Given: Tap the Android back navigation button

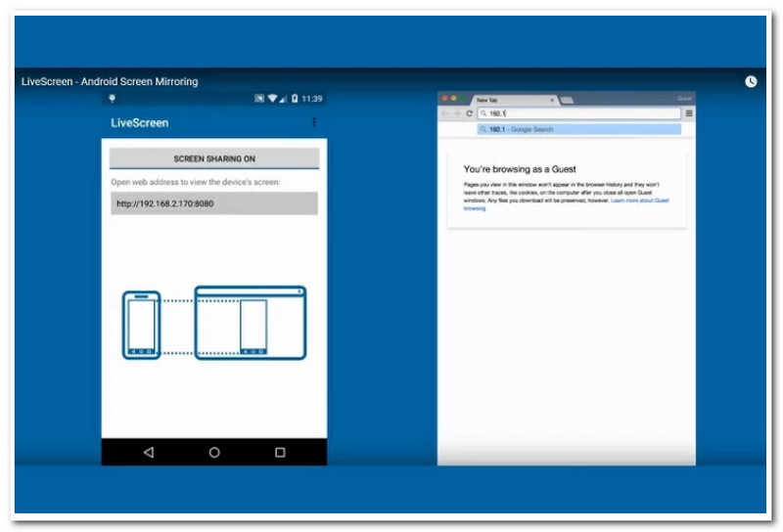Looking at the screenshot, I should tap(149, 452).
